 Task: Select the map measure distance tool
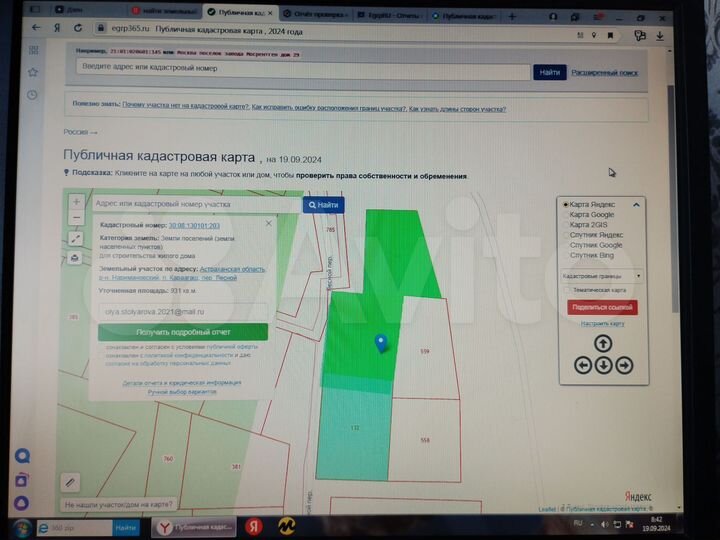pos(76,238)
